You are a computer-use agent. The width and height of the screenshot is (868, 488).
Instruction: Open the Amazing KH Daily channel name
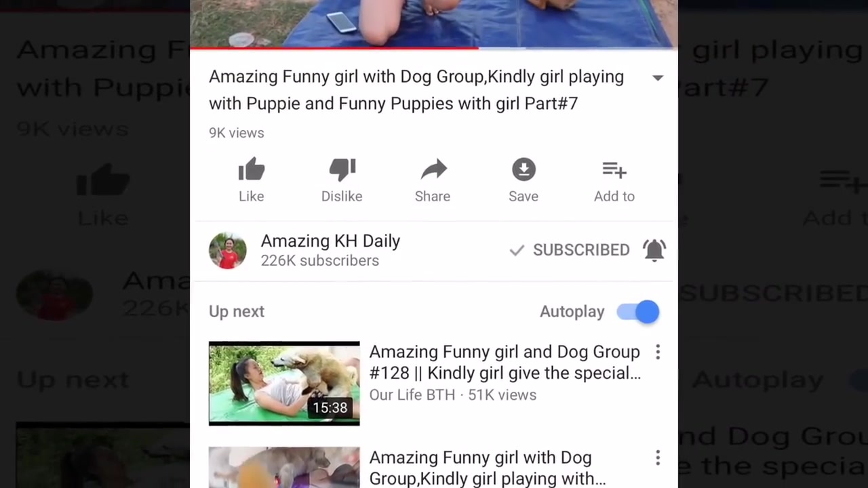click(x=330, y=241)
